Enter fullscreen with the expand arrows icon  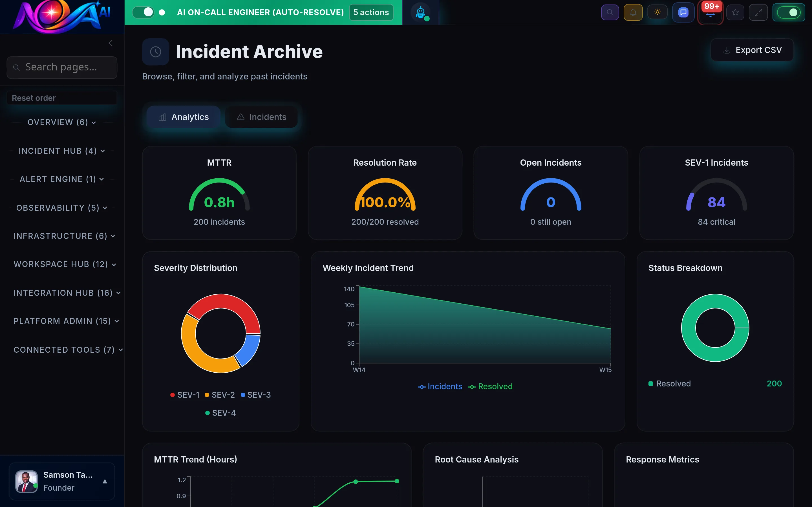coord(758,12)
